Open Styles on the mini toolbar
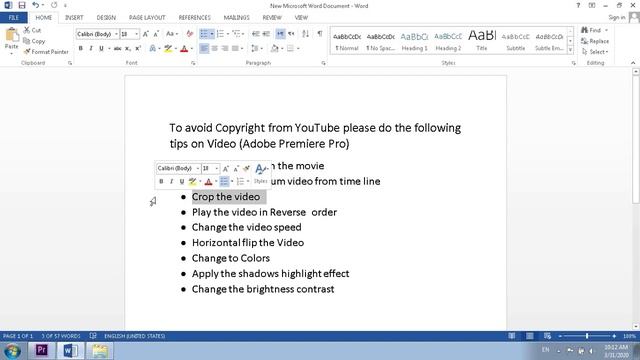The height and width of the screenshot is (360, 640). pyautogui.click(x=260, y=173)
